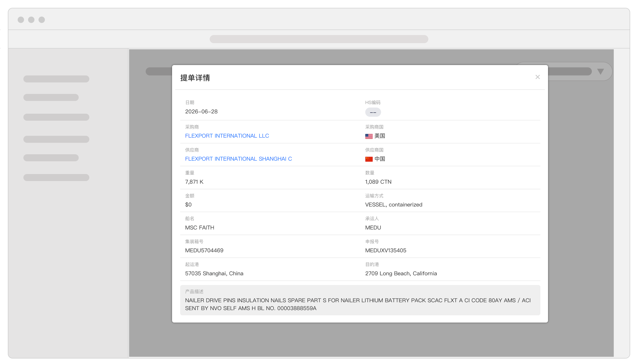The image size is (638, 364).
Task: Click the 提单详情 dialog title
Action: coord(195,78)
